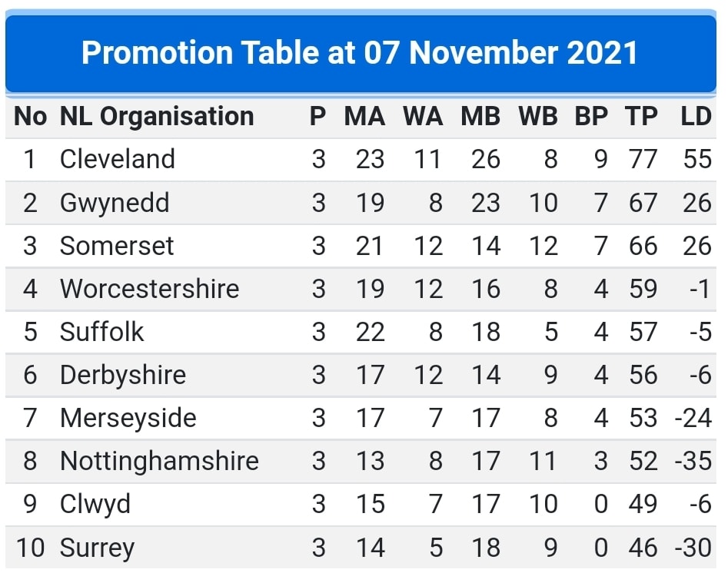Viewport: 728px width, 573px height.
Task: Click Cleveland's total points value 77
Action: (x=643, y=160)
